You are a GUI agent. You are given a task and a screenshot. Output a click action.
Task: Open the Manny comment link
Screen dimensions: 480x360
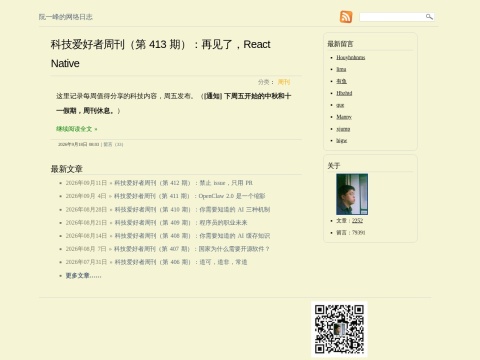[344, 117]
